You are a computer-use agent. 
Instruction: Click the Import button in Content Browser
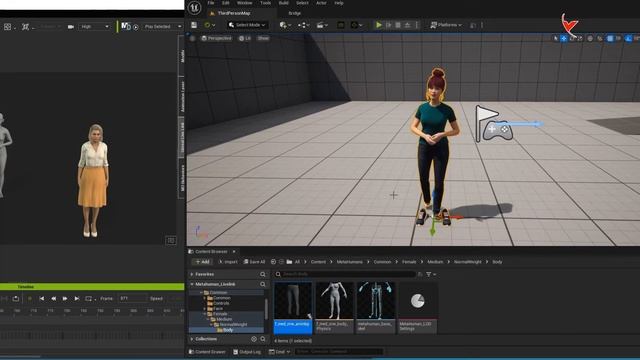(x=228, y=262)
